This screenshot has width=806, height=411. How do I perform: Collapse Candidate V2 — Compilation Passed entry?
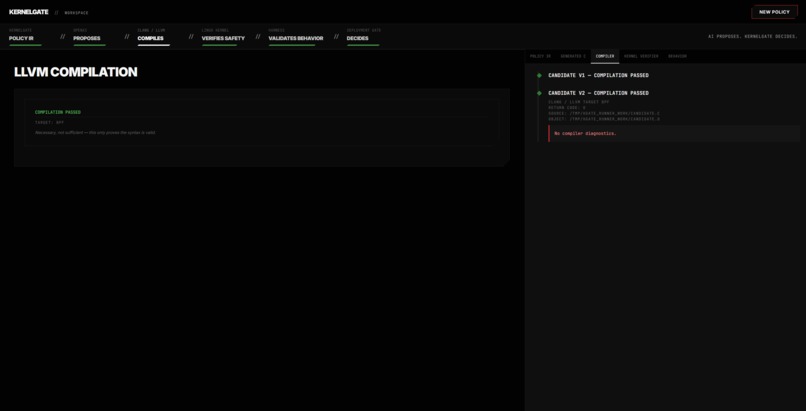point(598,93)
